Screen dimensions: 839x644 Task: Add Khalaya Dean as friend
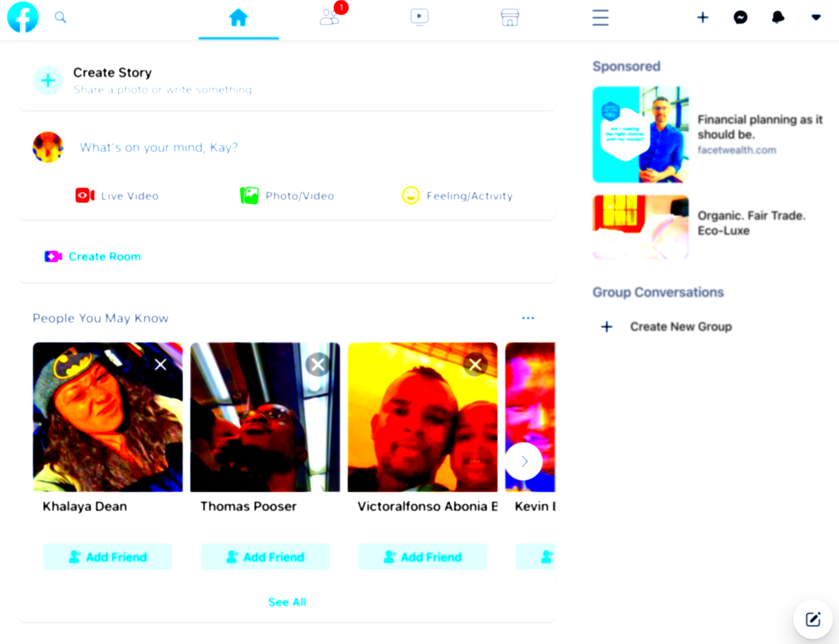[108, 557]
